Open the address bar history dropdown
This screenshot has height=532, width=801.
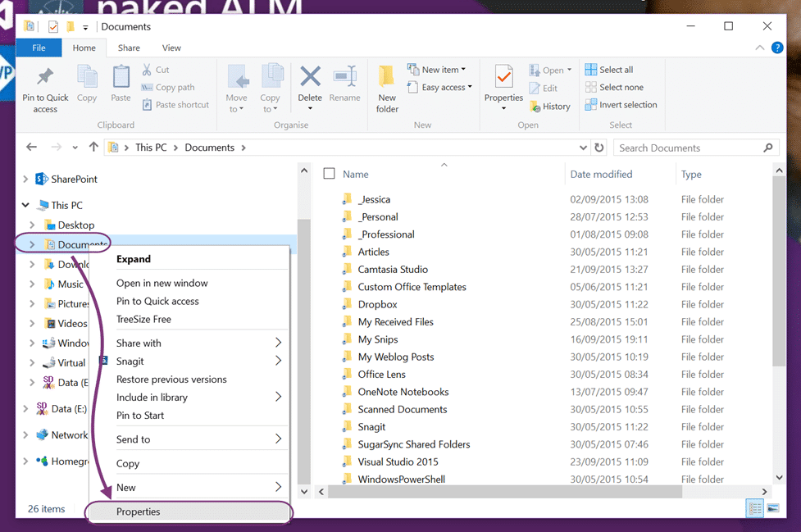pyautogui.click(x=583, y=148)
